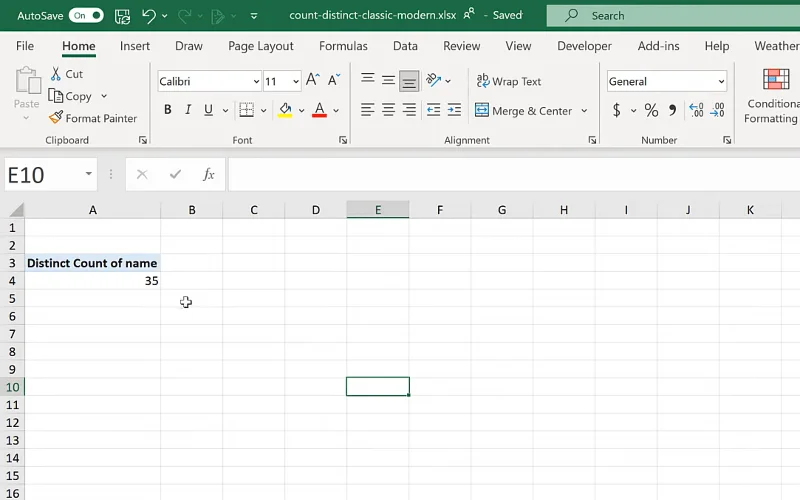800x500 pixels.
Task: Open the Undo history dropdown arrow
Action: tap(165, 16)
